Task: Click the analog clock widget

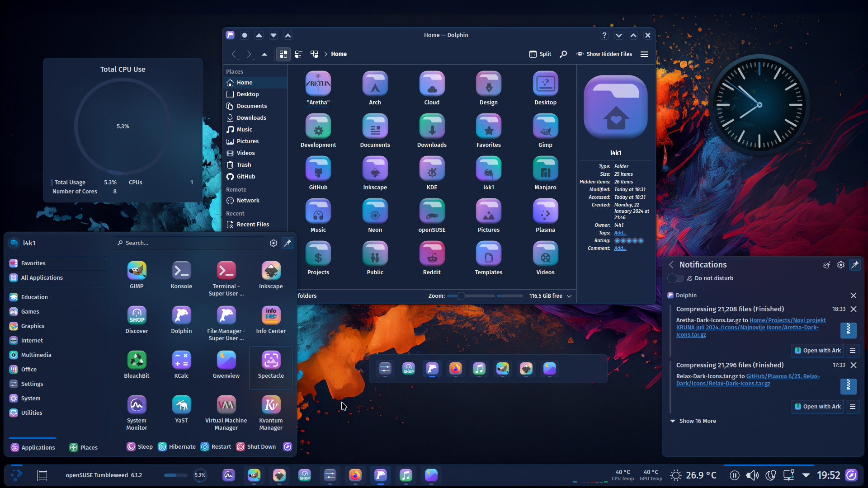Action: pos(759,105)
